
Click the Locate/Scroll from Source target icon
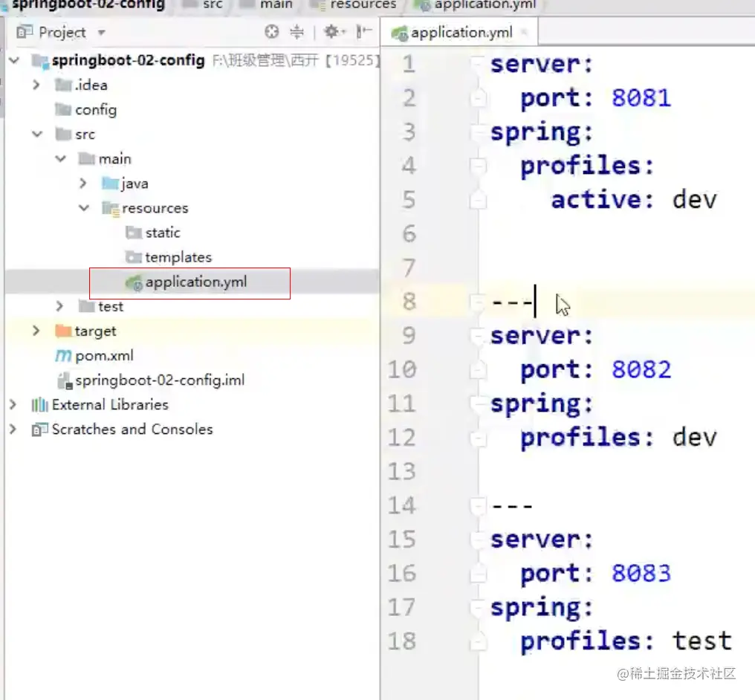coord(271,32)
